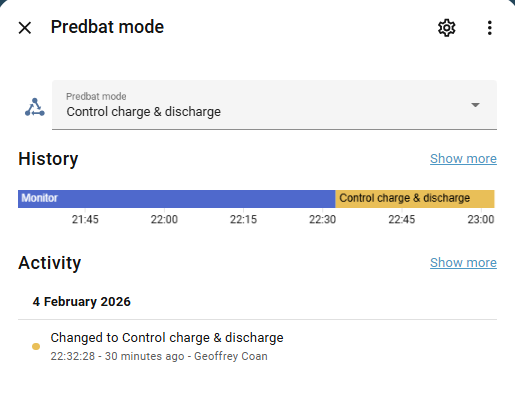Expand the Predbat mode dropdown arrow
Screen dimensions: 515x397
[x=475, y=105]
